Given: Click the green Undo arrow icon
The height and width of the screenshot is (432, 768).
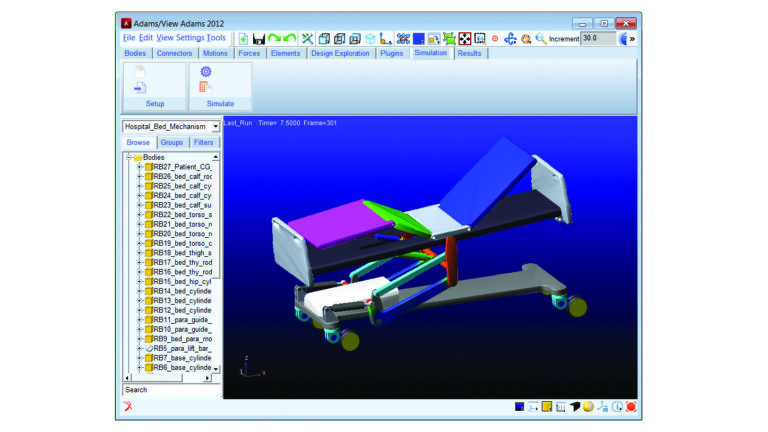Looking at the screenshot, I should (x=289, y=38).
